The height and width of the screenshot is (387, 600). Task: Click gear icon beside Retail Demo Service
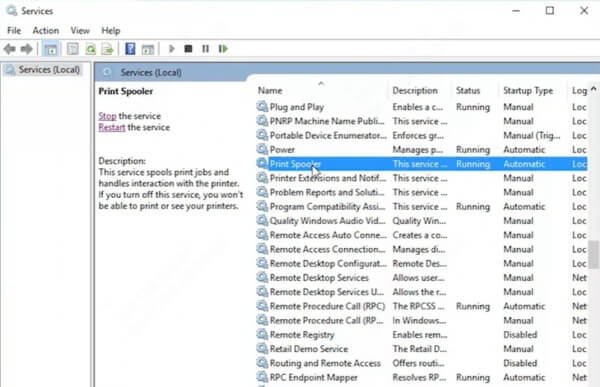[262, 348]
